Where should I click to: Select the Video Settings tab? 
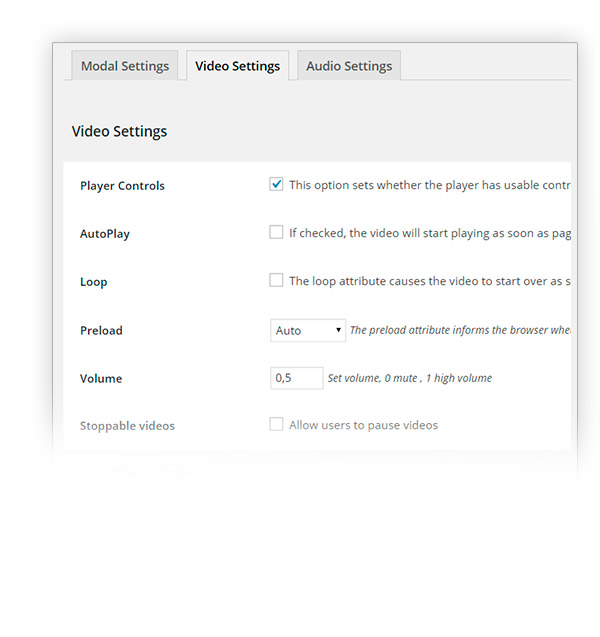coord(237,66)
